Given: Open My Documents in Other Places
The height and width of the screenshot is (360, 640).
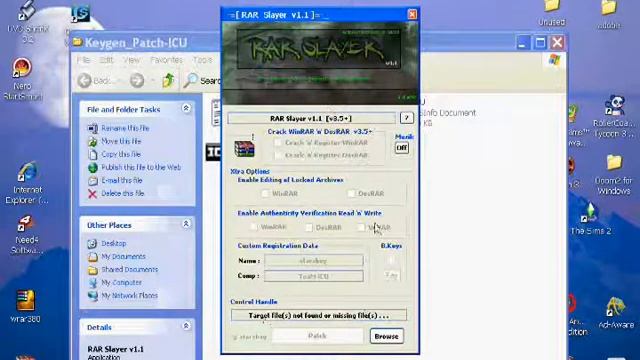Looking at the screenshot, I should pos(123,256).
